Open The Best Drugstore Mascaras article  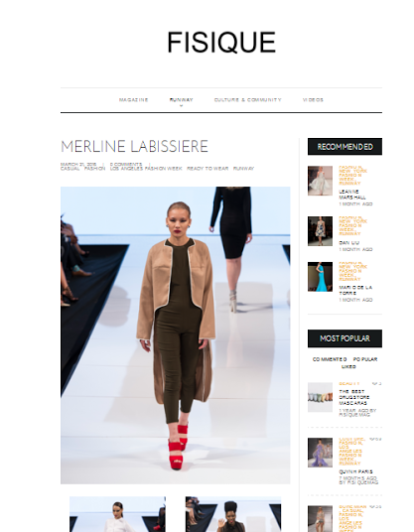pos(354,397)
